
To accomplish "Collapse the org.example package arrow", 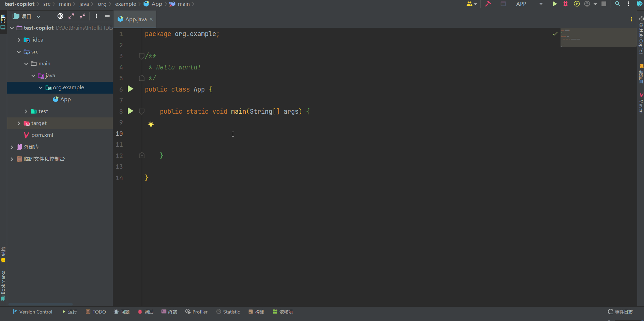I will coord(41,87).
